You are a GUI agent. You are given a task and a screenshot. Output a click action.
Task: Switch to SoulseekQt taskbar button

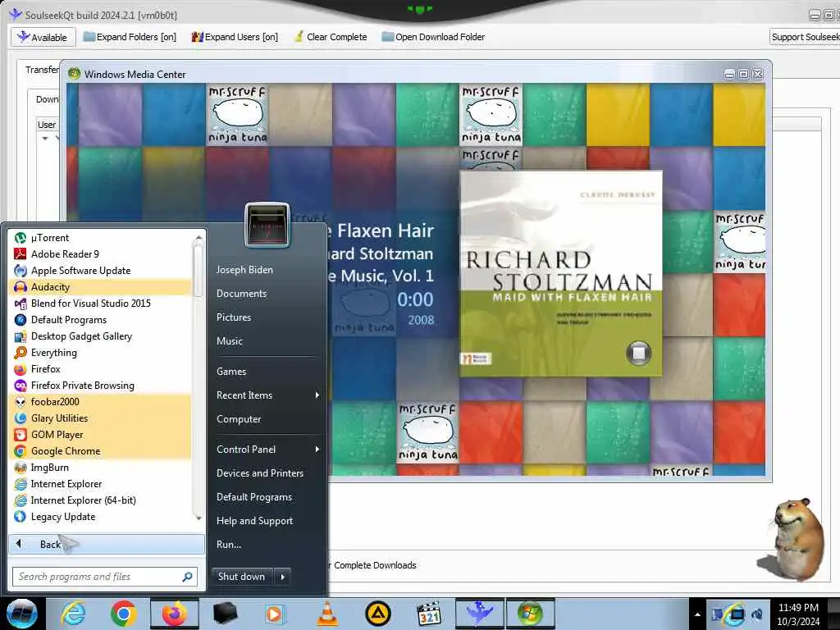tap(479, 614)
